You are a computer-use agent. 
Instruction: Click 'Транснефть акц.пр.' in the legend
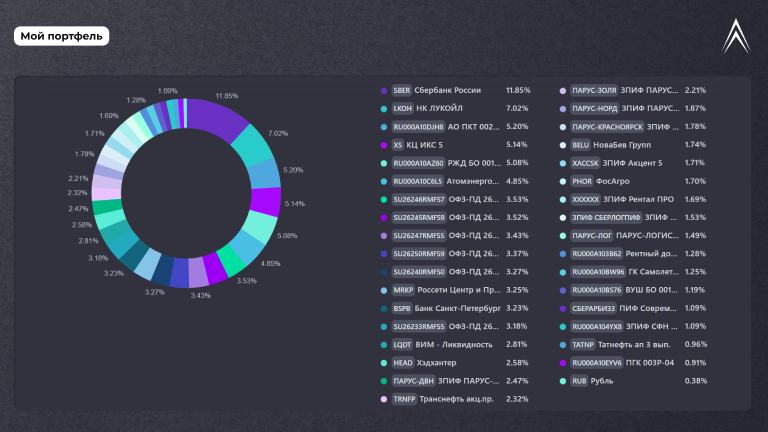click(456, 399)
